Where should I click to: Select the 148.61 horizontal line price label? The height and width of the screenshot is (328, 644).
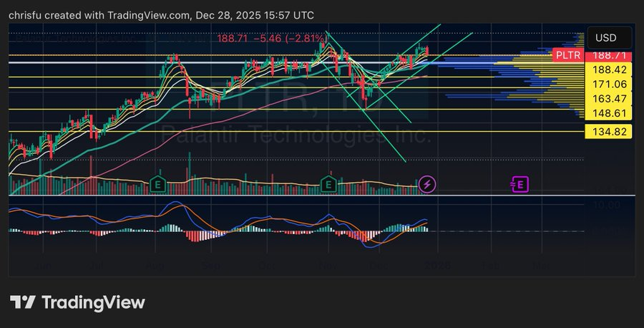tap(609, 113)
